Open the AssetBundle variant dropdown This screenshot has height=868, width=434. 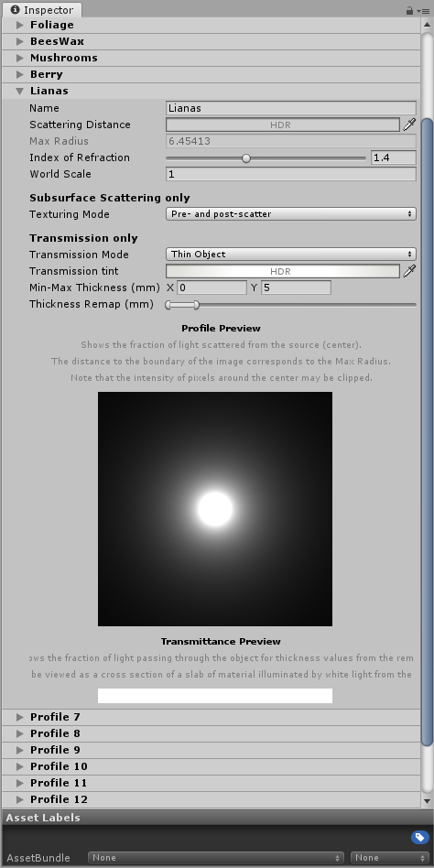tap(390, 858)
